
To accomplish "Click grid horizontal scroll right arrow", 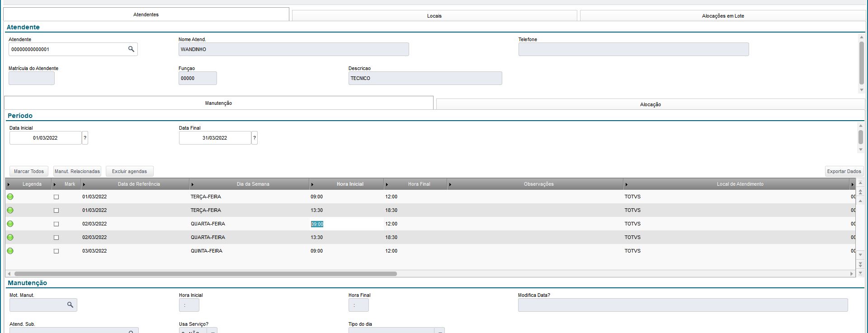I will click(x=852, y=274).
